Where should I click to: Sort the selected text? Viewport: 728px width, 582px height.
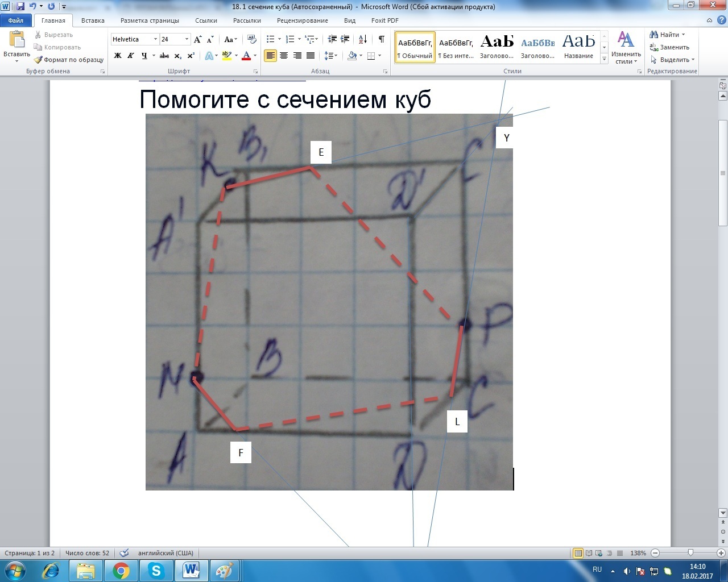click(362, 39)
